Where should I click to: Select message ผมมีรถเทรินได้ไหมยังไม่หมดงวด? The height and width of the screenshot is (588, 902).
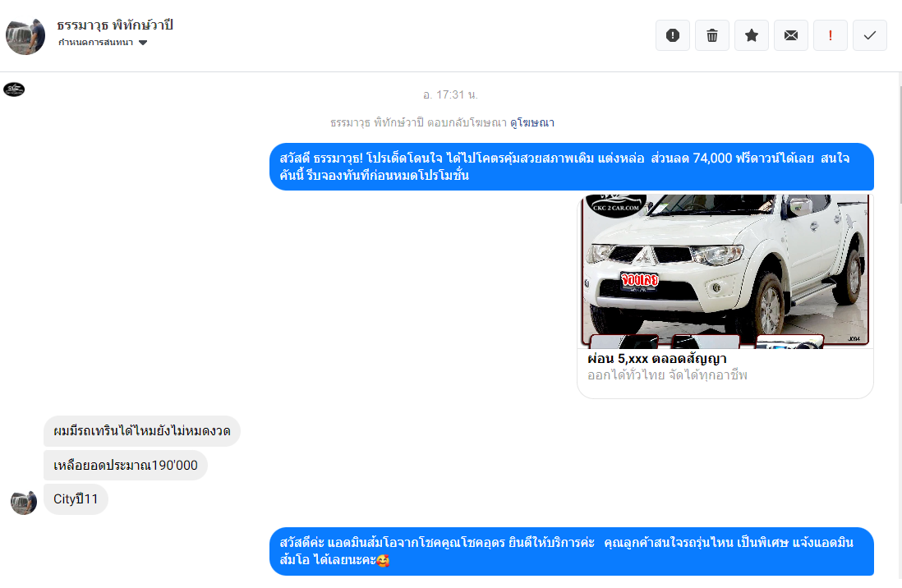142,431
